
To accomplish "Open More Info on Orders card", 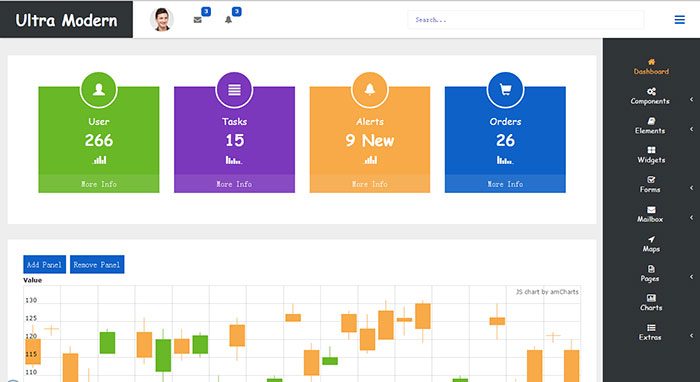I will tap(505, 184).
